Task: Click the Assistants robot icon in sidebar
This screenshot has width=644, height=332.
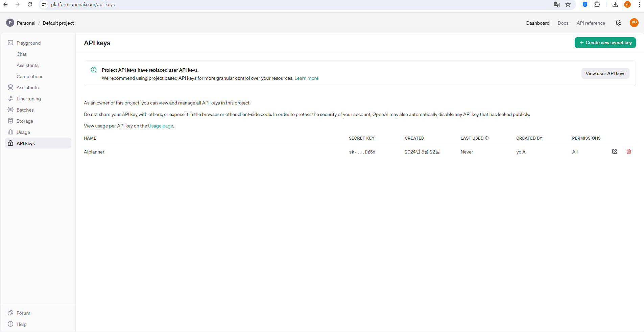Action: pyautogui.click(x=10, y=87)
